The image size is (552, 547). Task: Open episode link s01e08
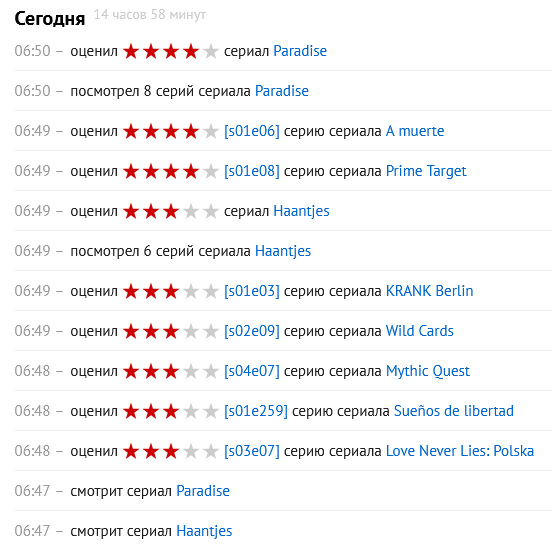[x=252, y=171]
